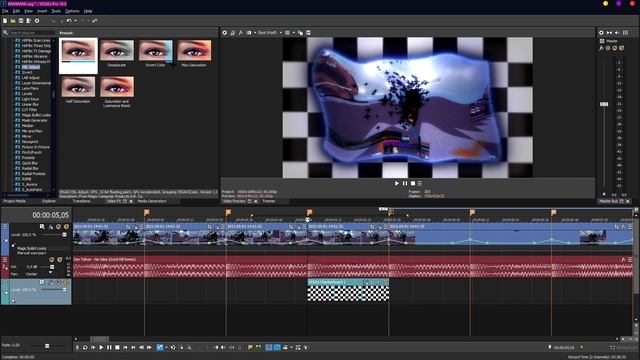Insert a region using transport toolbar
640x360 pixels.
(258, 347)
